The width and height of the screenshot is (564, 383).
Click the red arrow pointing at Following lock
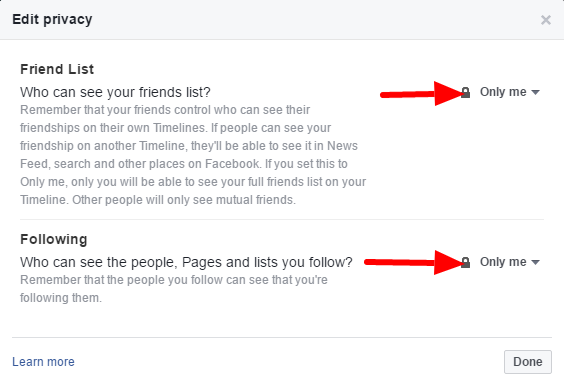pyautogui.click(x=413, y=263)
